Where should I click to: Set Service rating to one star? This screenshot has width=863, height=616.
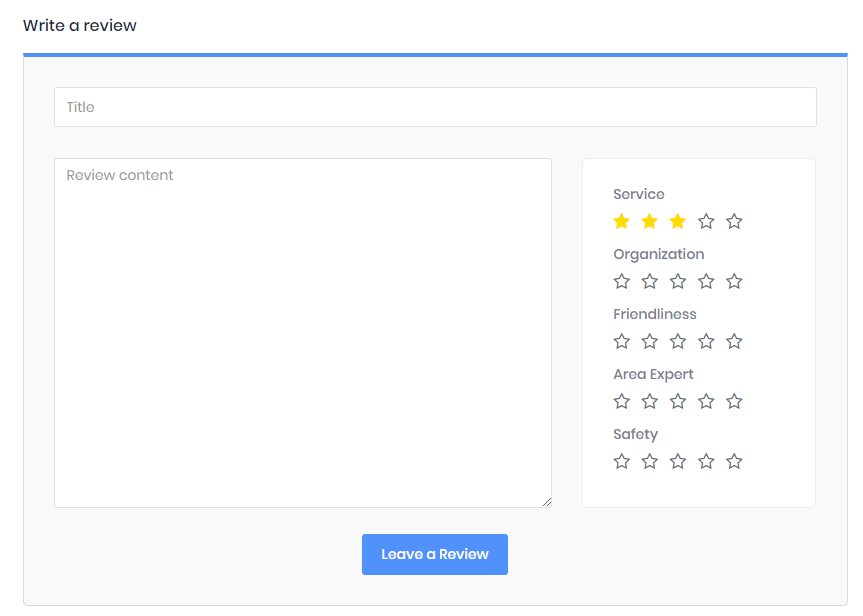tap(622, 221)
